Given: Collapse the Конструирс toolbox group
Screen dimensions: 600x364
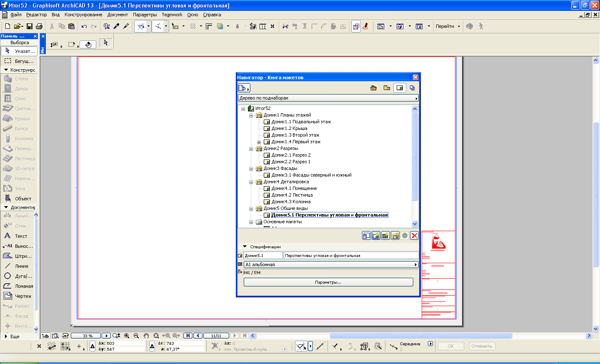Looking at the screenshot, I should (6, 70).
